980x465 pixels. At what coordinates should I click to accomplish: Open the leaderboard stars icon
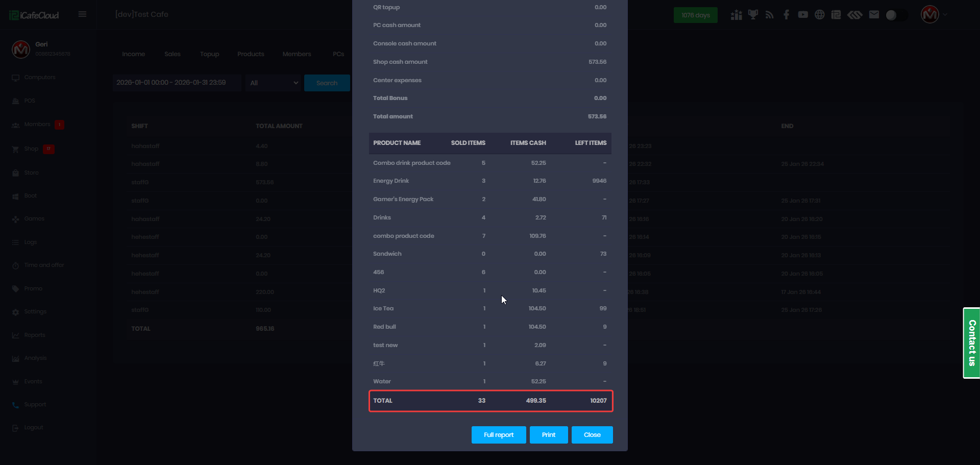coord(736,15)
